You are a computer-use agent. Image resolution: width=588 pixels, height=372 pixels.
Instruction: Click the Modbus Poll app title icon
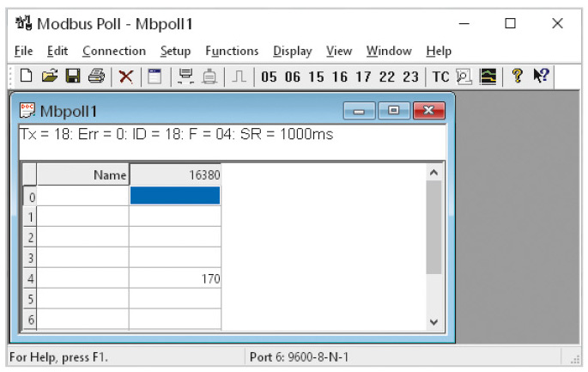coord(23,23)
